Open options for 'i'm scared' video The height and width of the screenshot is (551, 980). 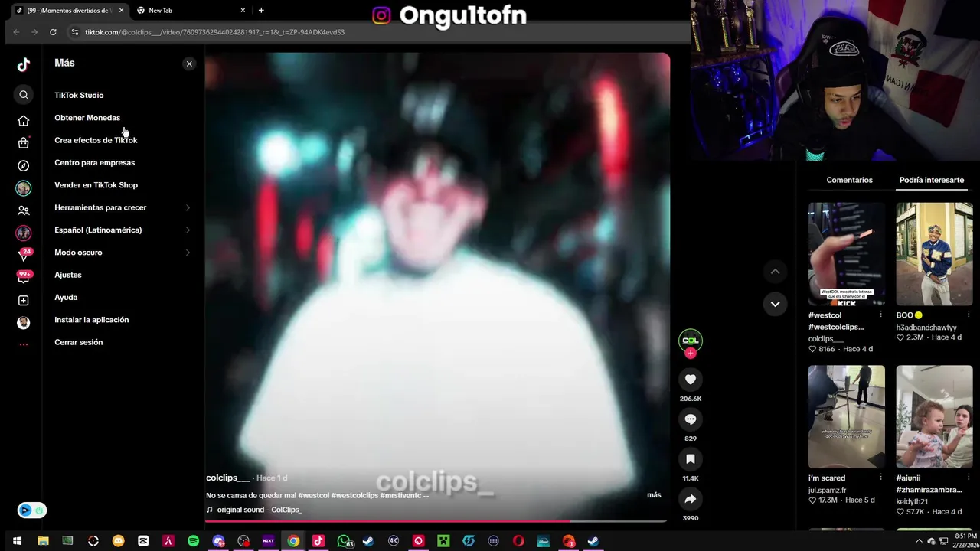coord(880,478)
